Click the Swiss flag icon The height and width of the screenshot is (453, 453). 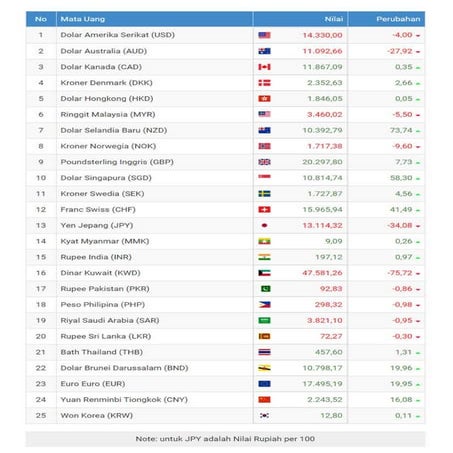(264, 210)
